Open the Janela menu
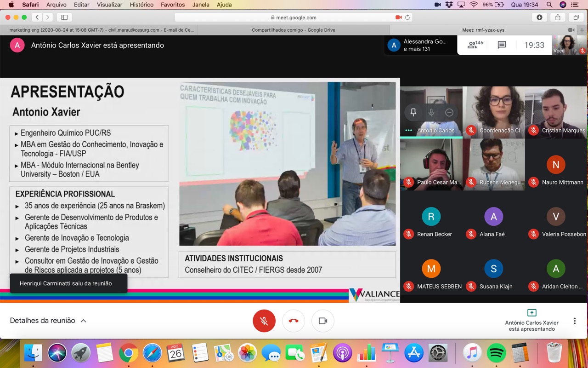The image size is (588, 368). point(201,5)
